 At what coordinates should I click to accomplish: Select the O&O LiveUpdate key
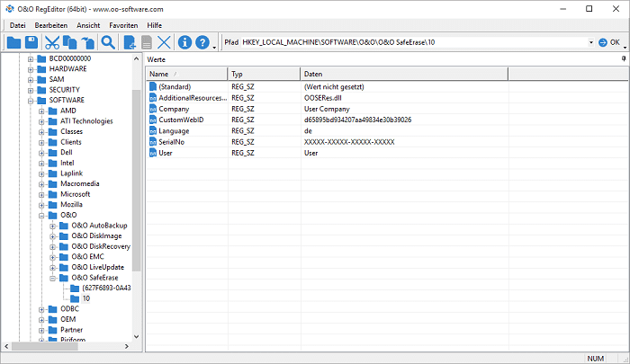97,267
